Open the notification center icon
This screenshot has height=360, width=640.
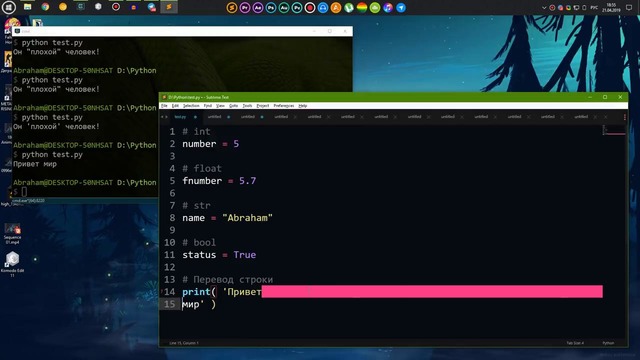tap(629, 7)
